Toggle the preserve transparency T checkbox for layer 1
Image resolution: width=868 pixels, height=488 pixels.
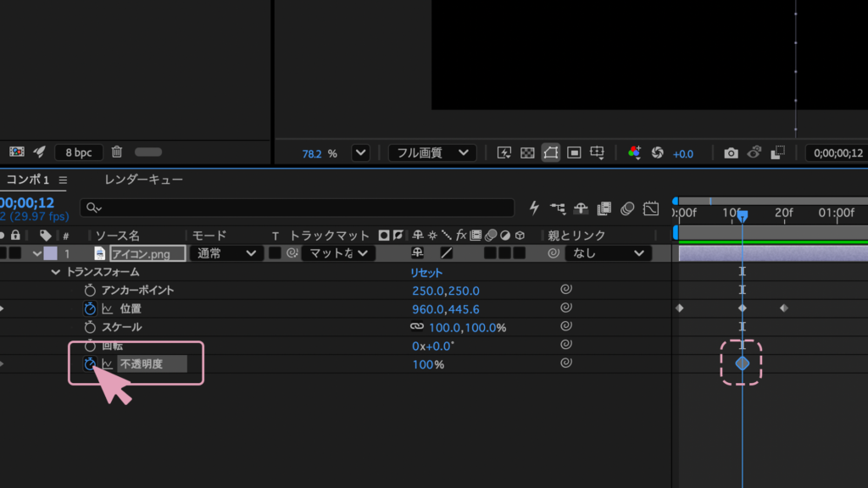tap(275, 253)
